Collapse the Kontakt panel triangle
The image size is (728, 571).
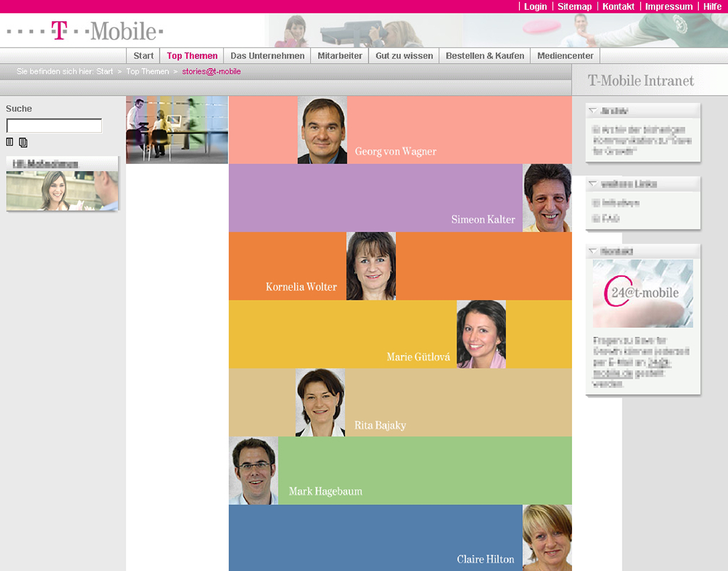(x=593, y=251)
